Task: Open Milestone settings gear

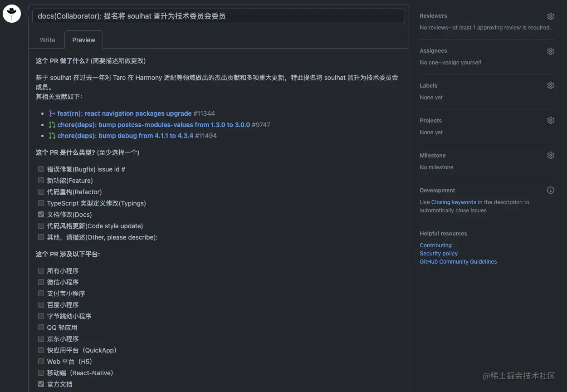Action: [x=550, y=155]
